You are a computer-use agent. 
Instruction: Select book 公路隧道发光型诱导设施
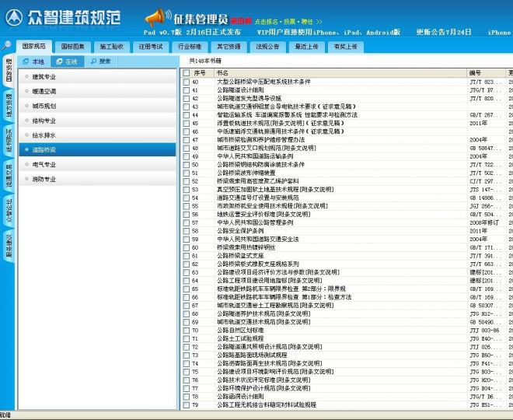[x=249, y=98]
